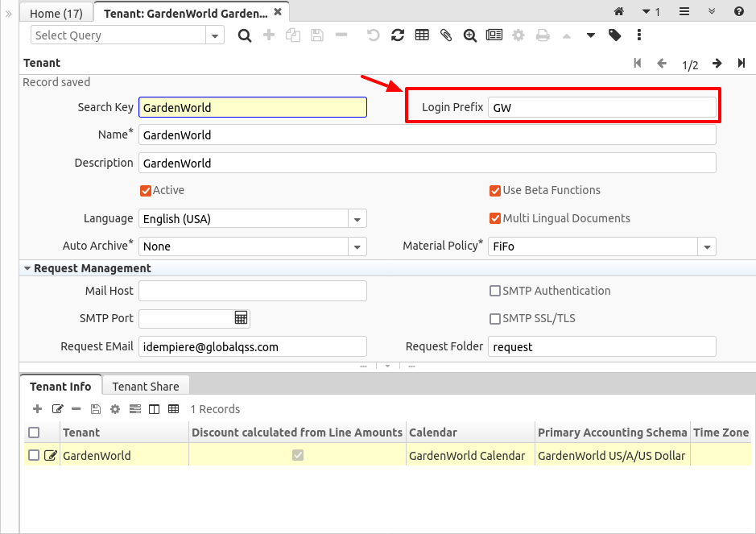Toggle grid view in main toolbar
The image size is (756, 534).
click(421, 35)
